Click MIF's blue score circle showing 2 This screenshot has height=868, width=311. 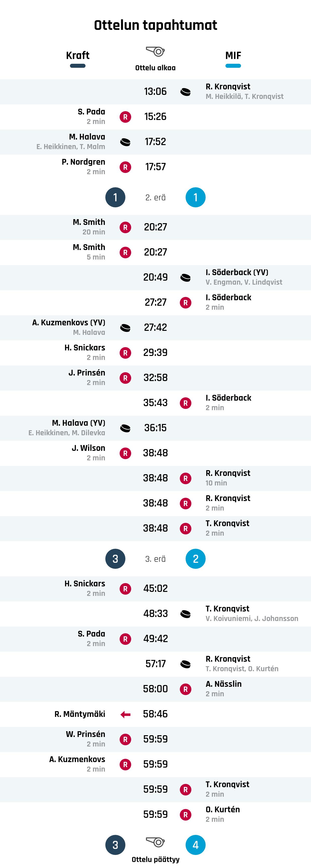tap(196, 559)
